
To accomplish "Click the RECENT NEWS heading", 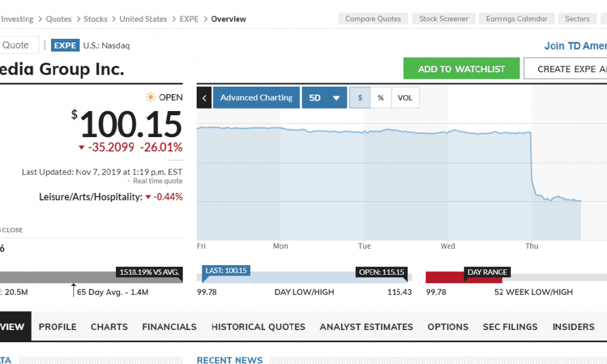I will (229, 360).
